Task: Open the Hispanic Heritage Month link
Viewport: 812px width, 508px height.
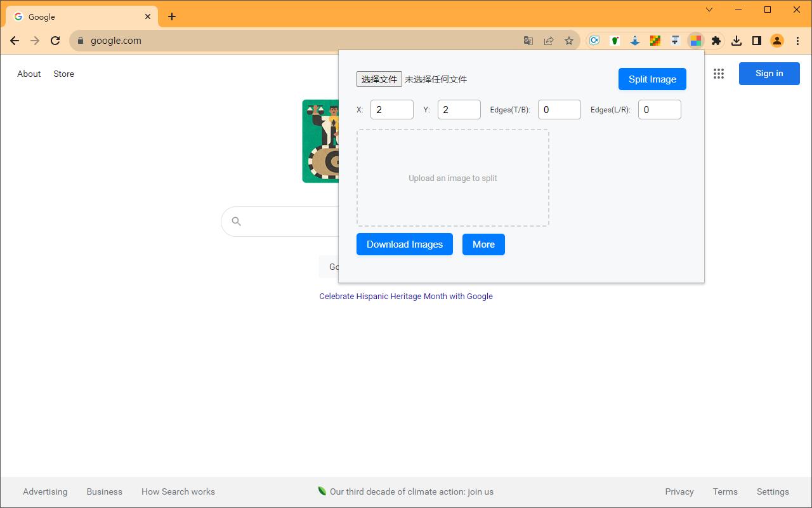Action: (x=406, y=296)
